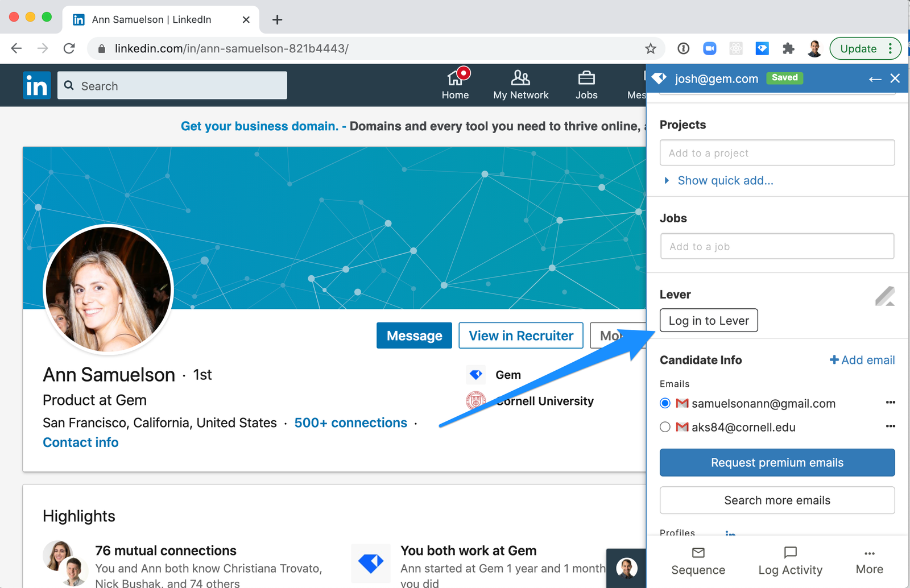This screenshot has width=910, height=588.
Task: Click the Message button
Action: coord(414,336)
